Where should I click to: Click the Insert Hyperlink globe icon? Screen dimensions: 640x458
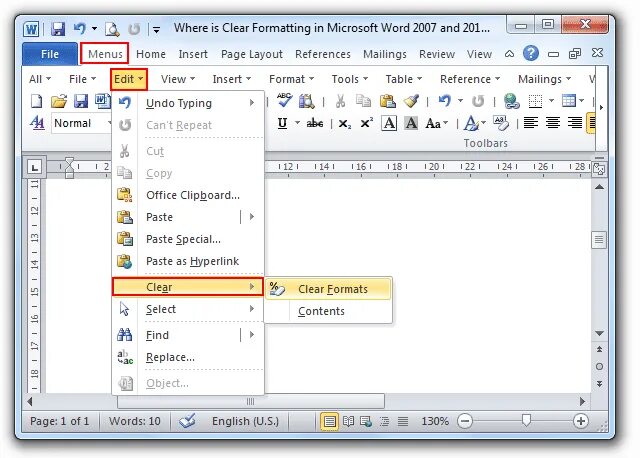tap(511, 100)
